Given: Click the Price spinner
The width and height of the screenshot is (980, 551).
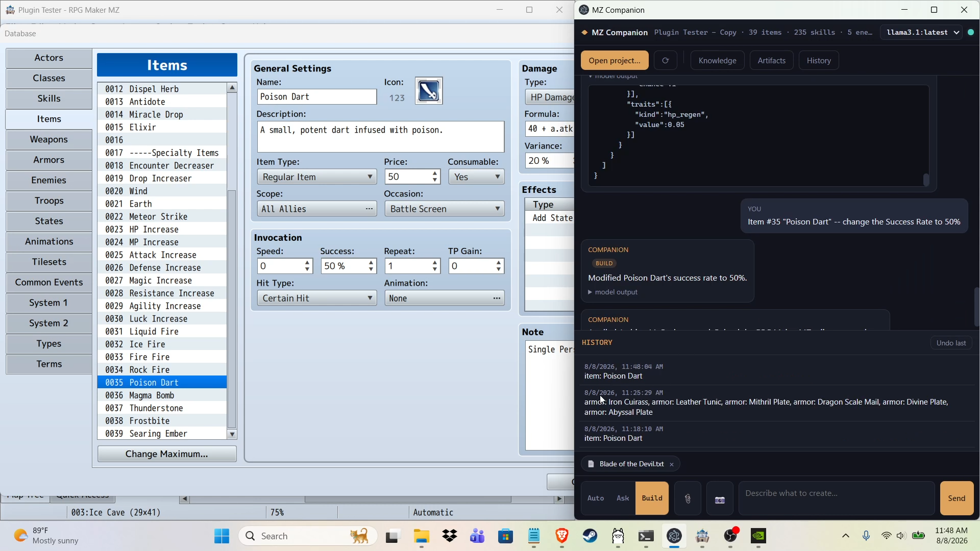Looking at the screenshot, I should tap(412, 177).
